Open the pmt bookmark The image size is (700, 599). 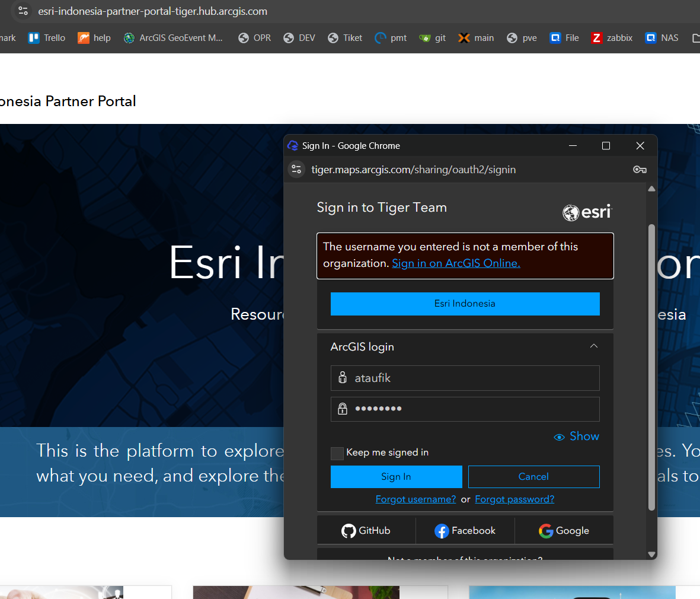point(391,38)
